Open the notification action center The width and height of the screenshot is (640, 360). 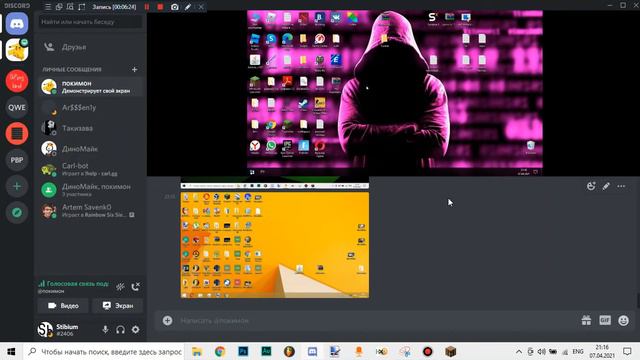click(x=627, y=351)
